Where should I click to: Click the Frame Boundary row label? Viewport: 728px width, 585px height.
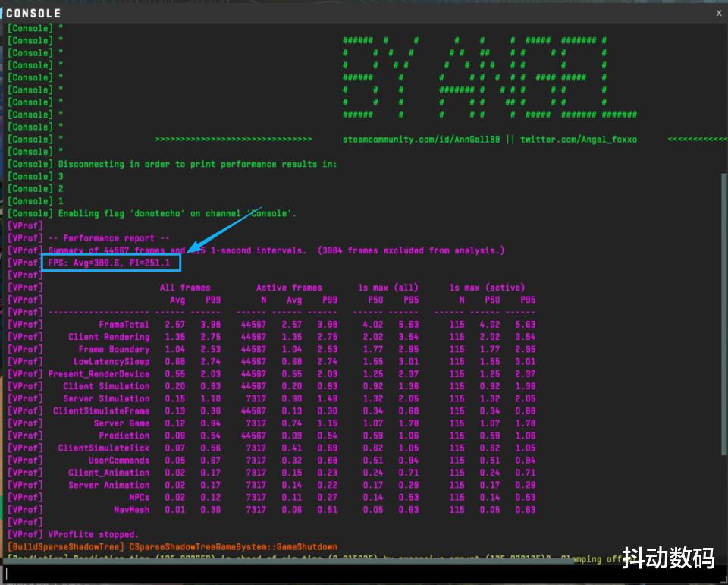click(115, 350)
